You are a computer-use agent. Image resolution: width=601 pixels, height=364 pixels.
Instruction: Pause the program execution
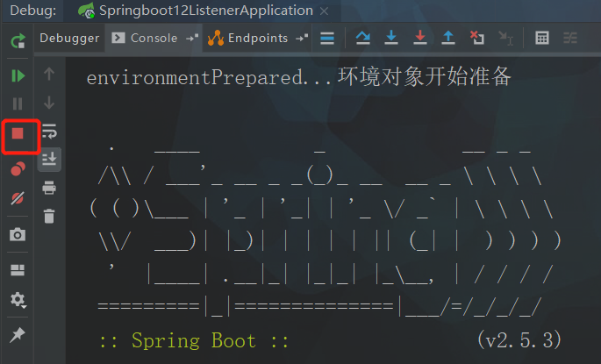tap(18, 103)
